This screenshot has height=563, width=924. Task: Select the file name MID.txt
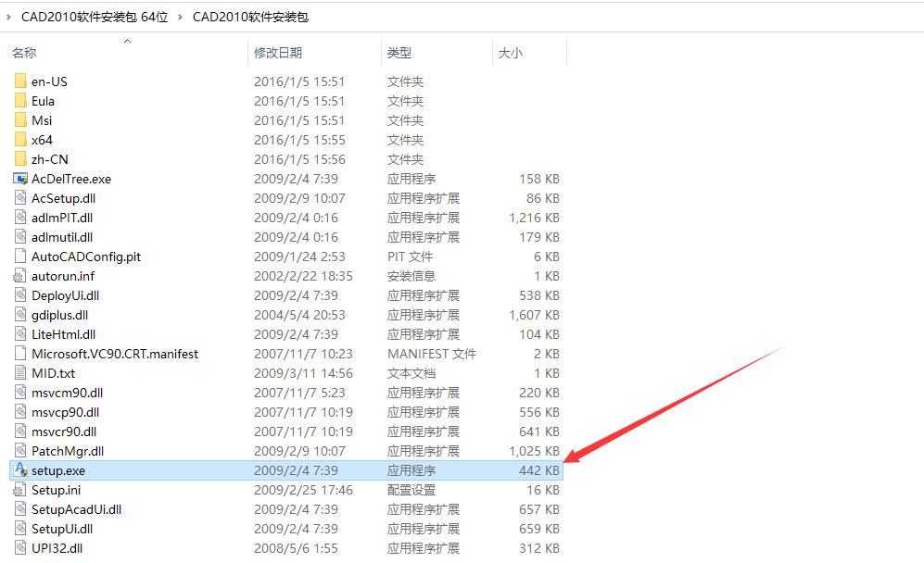[x=53, y=373]
